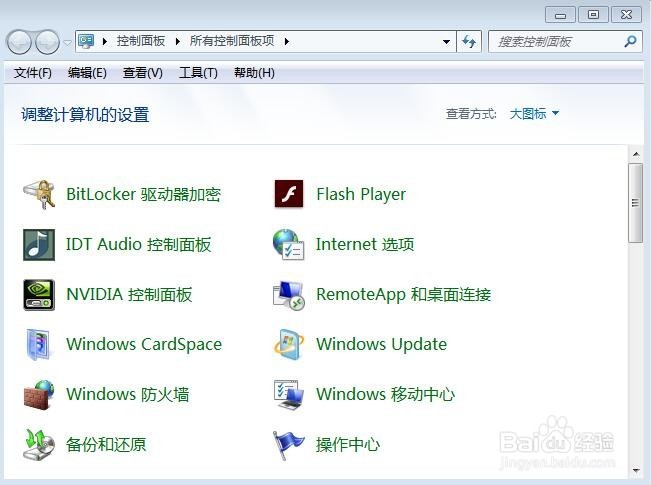The image size is (651, 485).
Task: Open the 文件(F) menu
Action: click(33, 73)
